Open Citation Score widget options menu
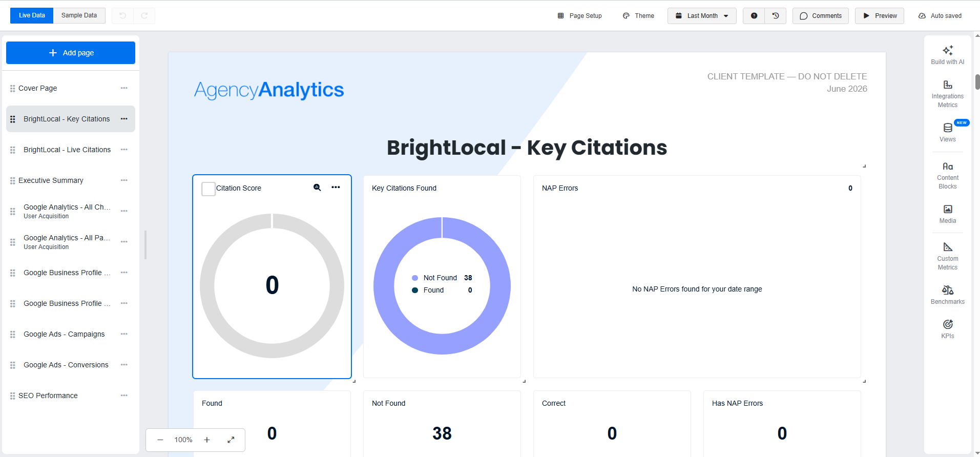This screenshot has height=457, width=980. [x=336, y=188]
